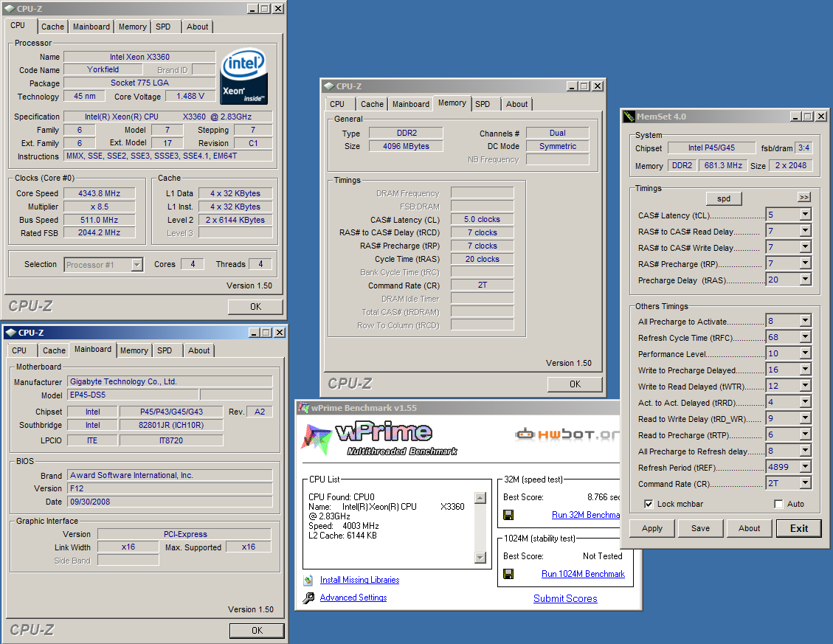Click the Submit Scores link
This screenshot has height=644, width=833.
(565, 599)
